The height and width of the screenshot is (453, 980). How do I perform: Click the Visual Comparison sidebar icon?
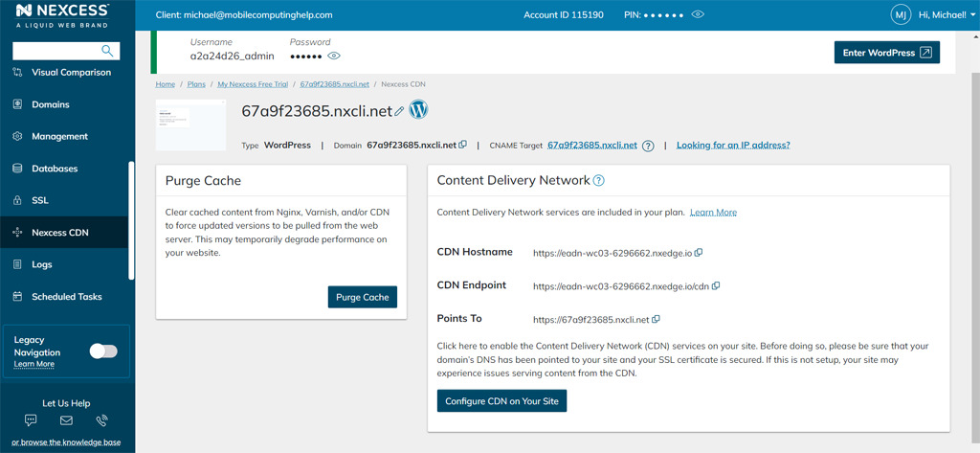17,73
